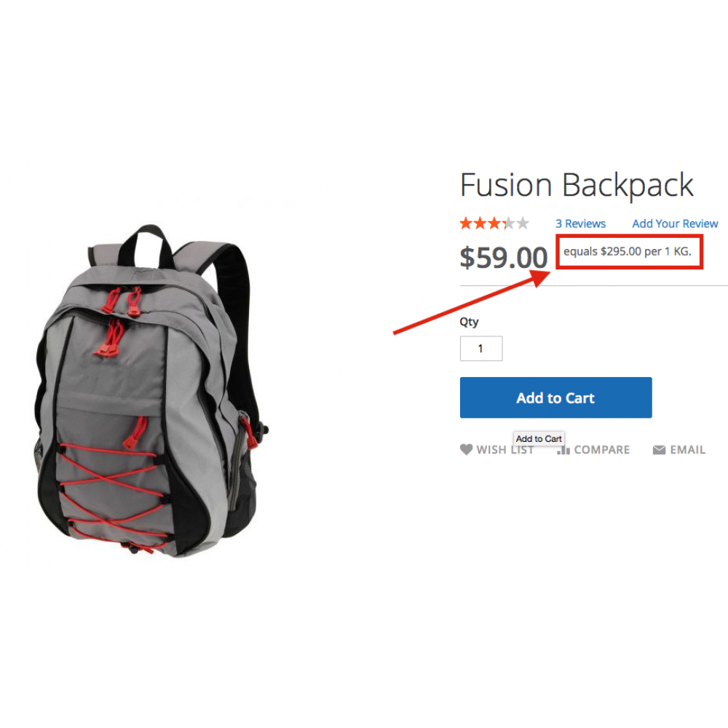Click the small Add to Cart tooltip

point(539,438)
